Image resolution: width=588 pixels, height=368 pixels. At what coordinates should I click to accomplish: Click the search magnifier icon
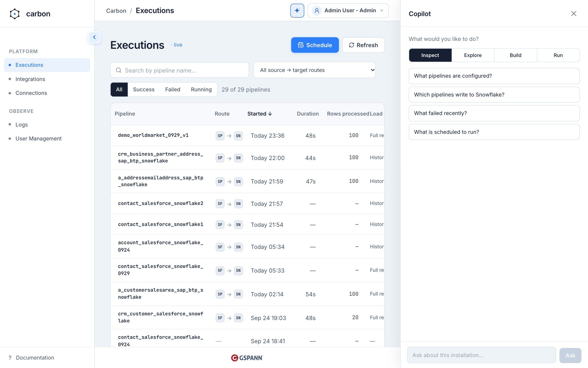click(119, 70)
